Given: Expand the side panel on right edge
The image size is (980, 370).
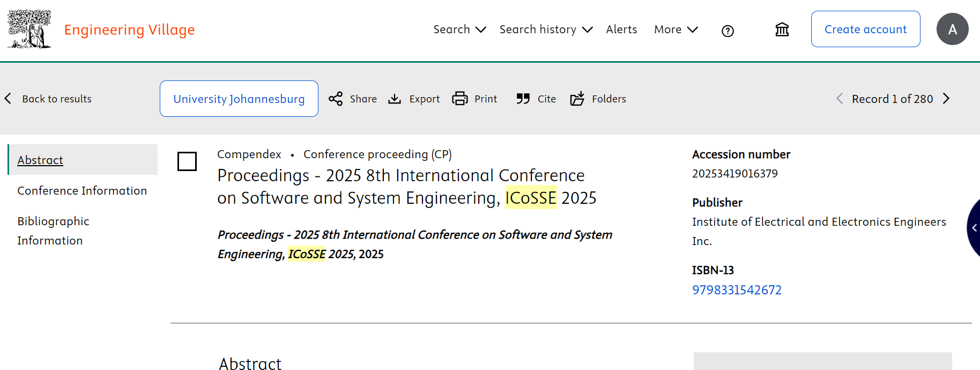Looking at the screenshot, I should point(974,228).
